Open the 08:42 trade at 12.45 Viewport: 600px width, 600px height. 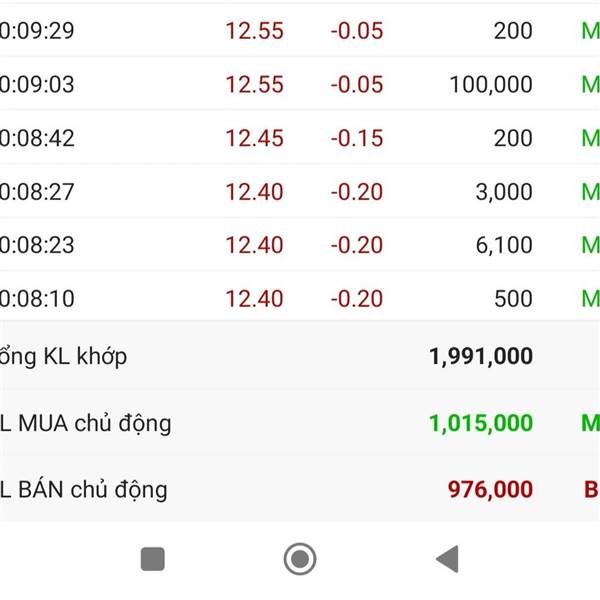point(300,138)
